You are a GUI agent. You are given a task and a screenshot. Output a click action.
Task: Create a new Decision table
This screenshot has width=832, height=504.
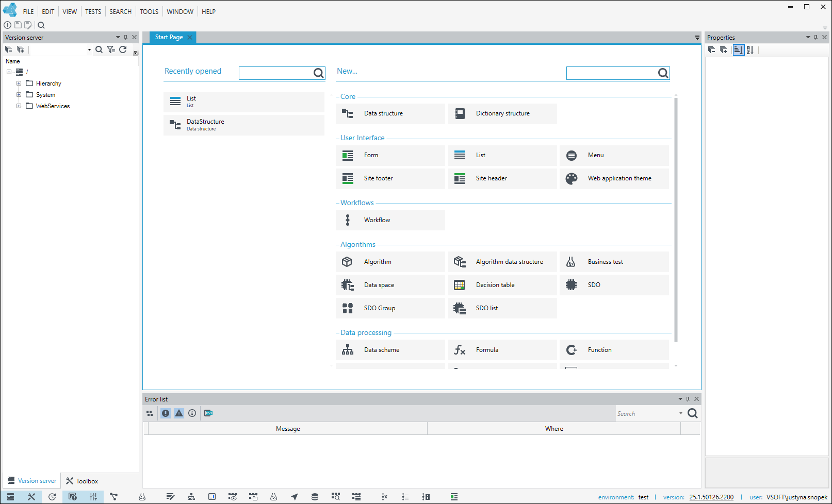(502, 285)
